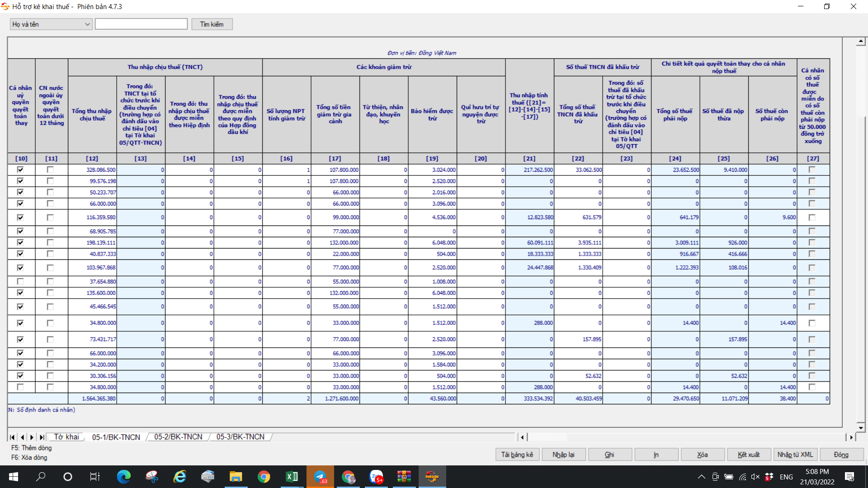Click Xóa button
This screenshot has width=868, height=488.
[x=702, y=455]
